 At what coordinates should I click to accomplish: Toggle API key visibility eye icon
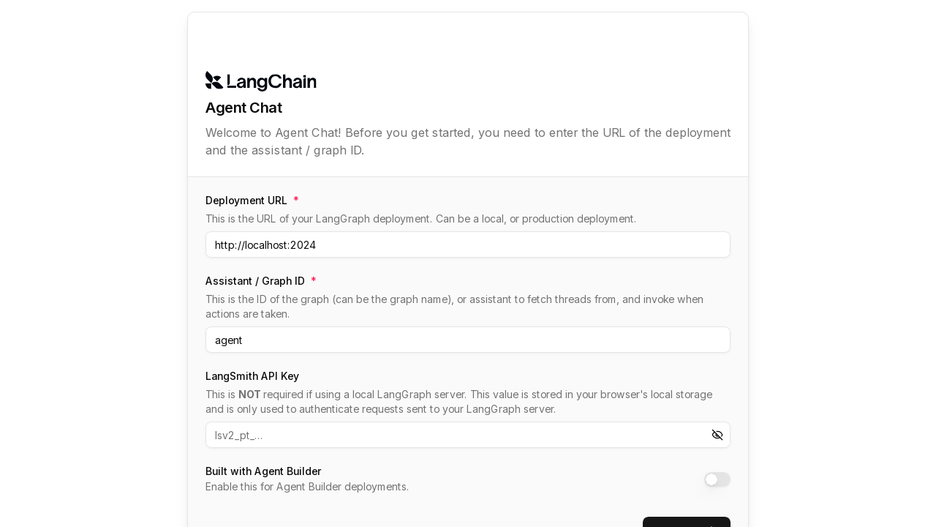pyautogui.click(x=717, y=435)
